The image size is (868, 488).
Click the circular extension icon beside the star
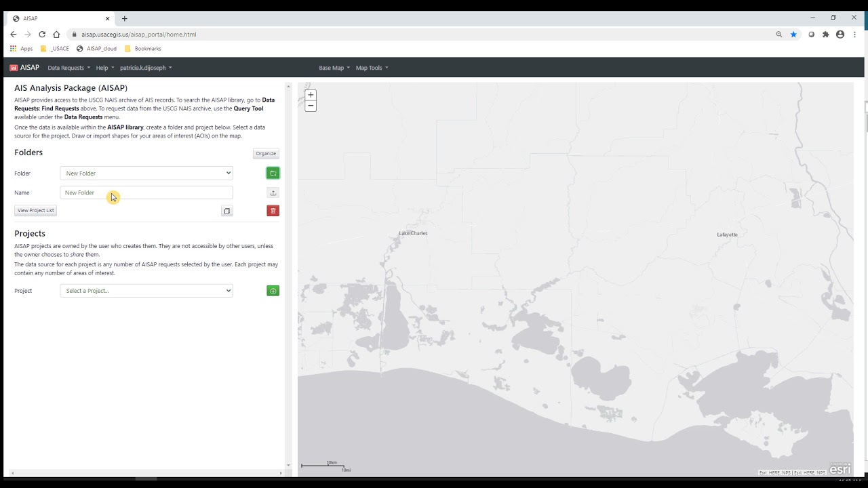click(811, 35)
